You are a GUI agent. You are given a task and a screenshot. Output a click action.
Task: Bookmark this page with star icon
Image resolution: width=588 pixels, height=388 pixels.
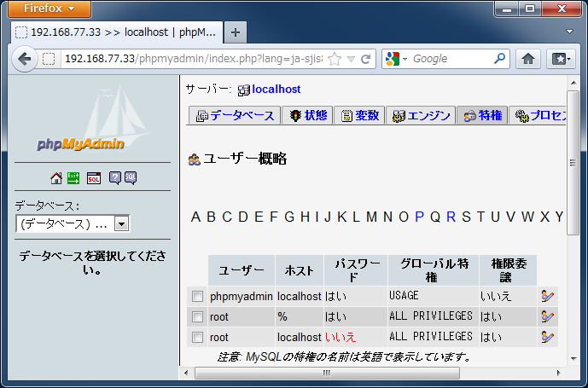335,59
